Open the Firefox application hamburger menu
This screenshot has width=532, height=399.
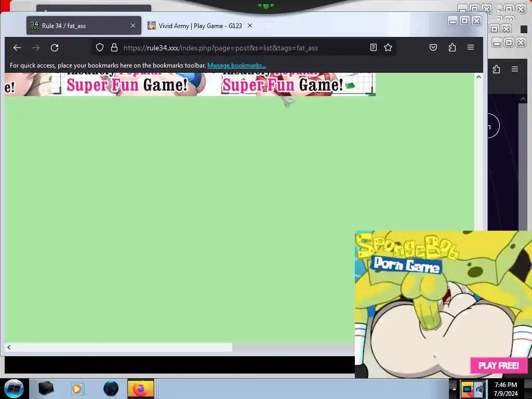point(471,47)
